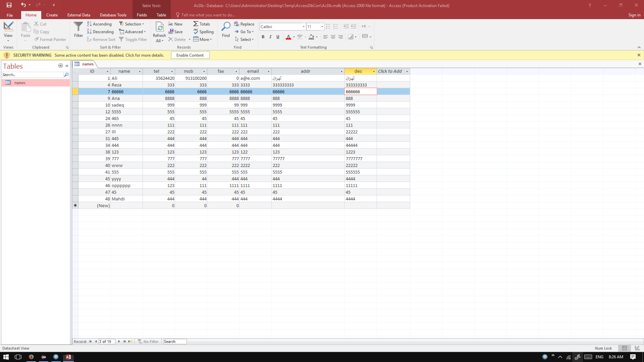Jump to last record
The height and width of the screenshot is (362, 644).
point(125,342)
